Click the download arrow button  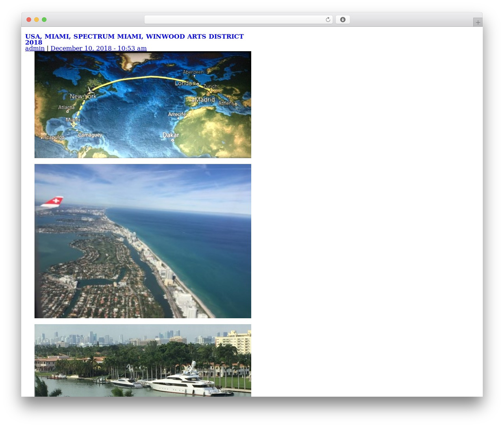343,20
